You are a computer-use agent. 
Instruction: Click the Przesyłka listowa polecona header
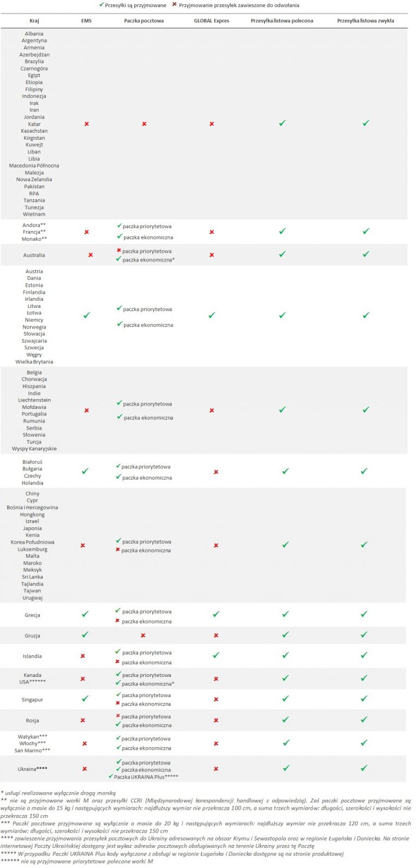coord(282,21)
